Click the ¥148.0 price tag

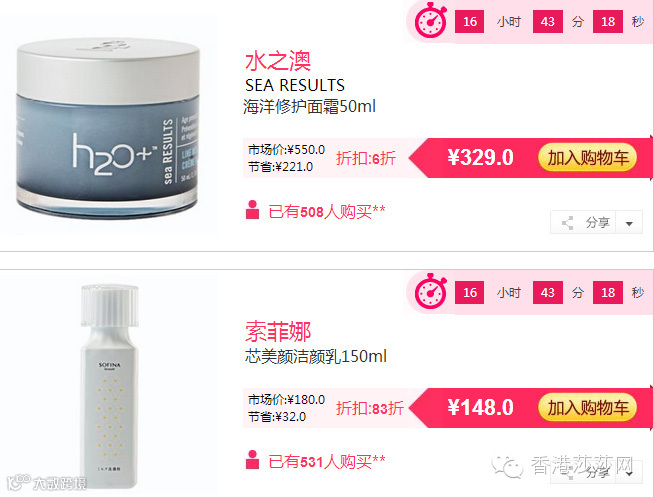click(x=480, y=407)
